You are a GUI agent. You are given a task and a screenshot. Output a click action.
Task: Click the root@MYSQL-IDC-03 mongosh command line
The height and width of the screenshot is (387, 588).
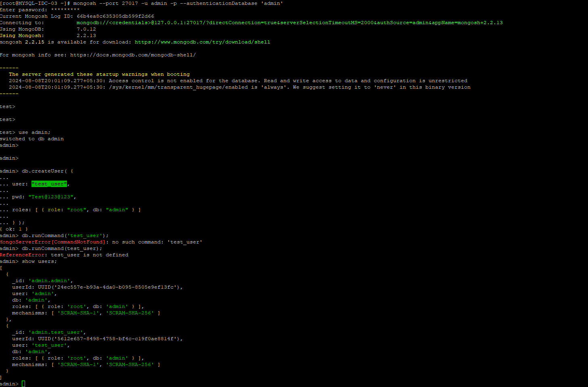[141, 3]
